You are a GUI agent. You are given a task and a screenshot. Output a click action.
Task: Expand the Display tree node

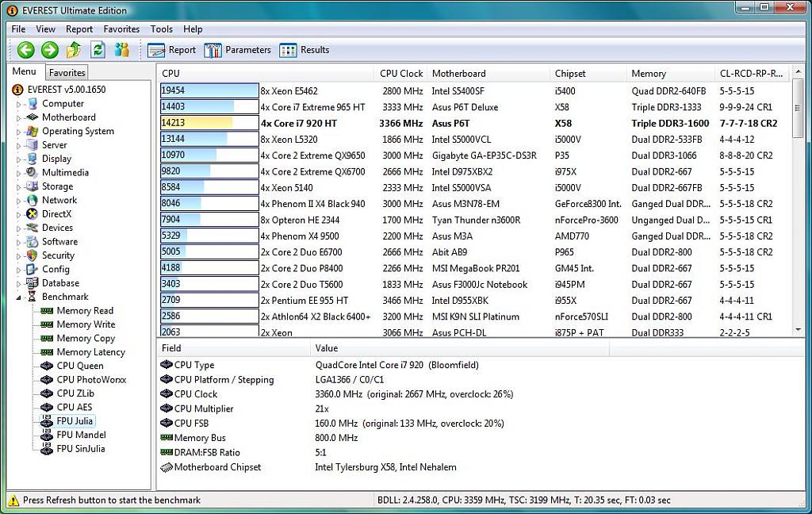click(19, 159)
